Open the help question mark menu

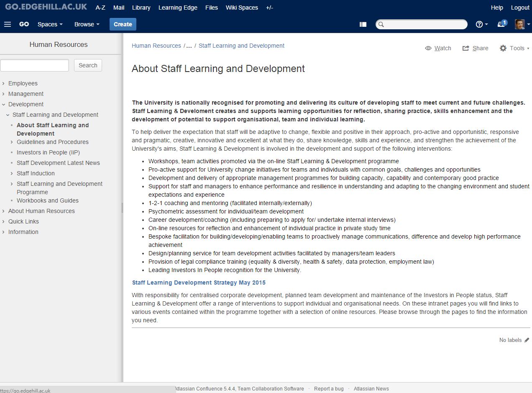click(481, 24)
